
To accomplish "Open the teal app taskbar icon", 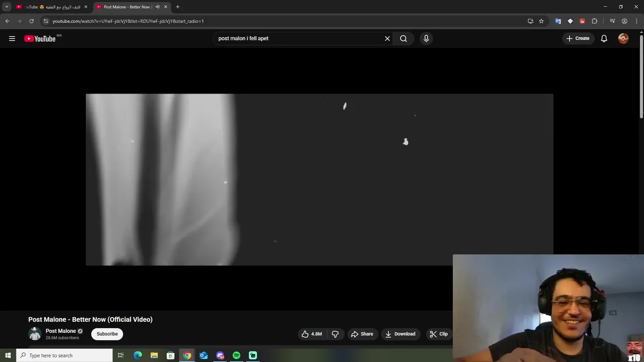I will point(253,355).
